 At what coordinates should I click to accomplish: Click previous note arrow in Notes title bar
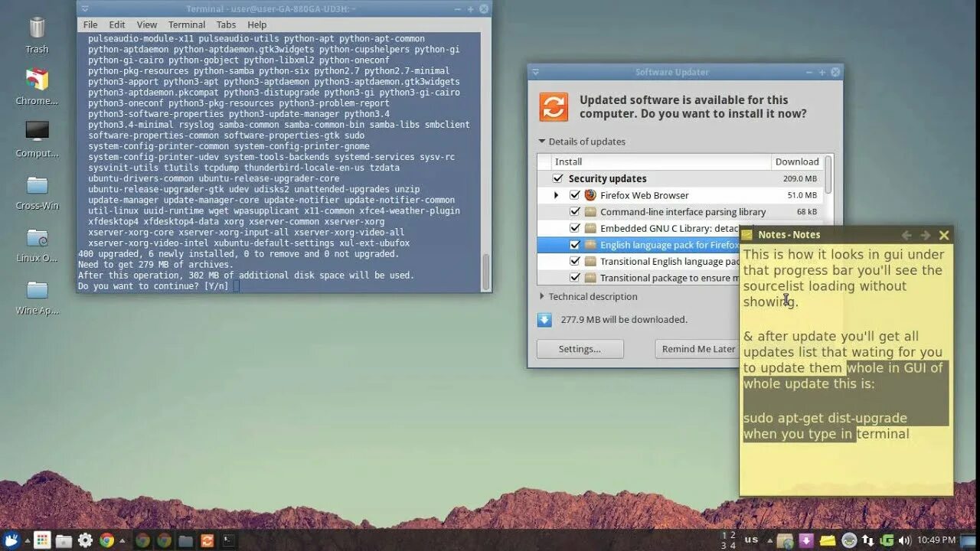907,235
